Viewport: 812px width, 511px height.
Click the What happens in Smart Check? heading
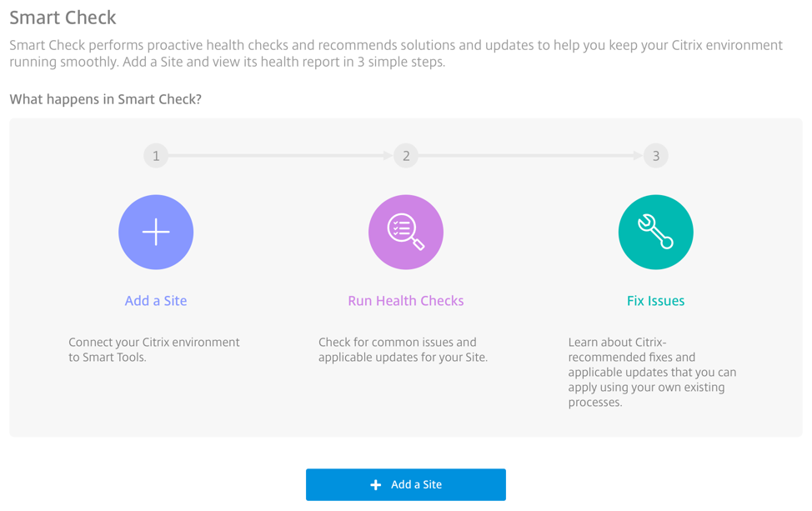[105, 99]
